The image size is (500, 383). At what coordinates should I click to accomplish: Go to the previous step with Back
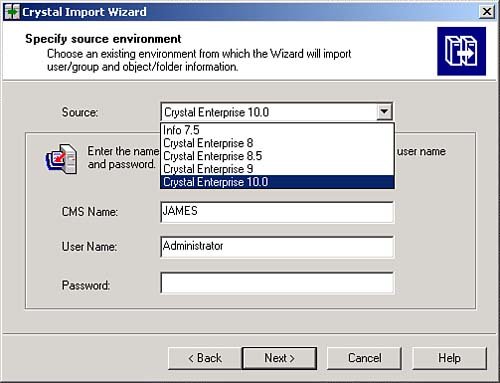point(205,358)
